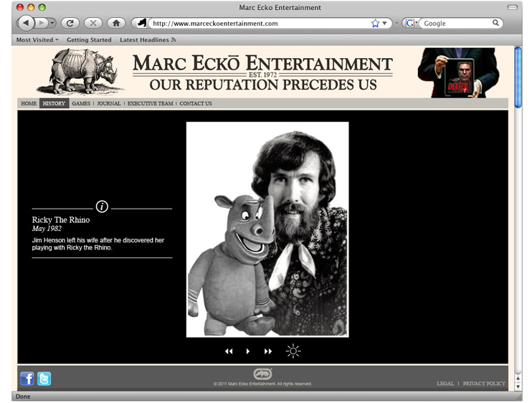Screen dimensions: 532x403
Task: Toggle the info icon above caption
Action: [102, 207]
